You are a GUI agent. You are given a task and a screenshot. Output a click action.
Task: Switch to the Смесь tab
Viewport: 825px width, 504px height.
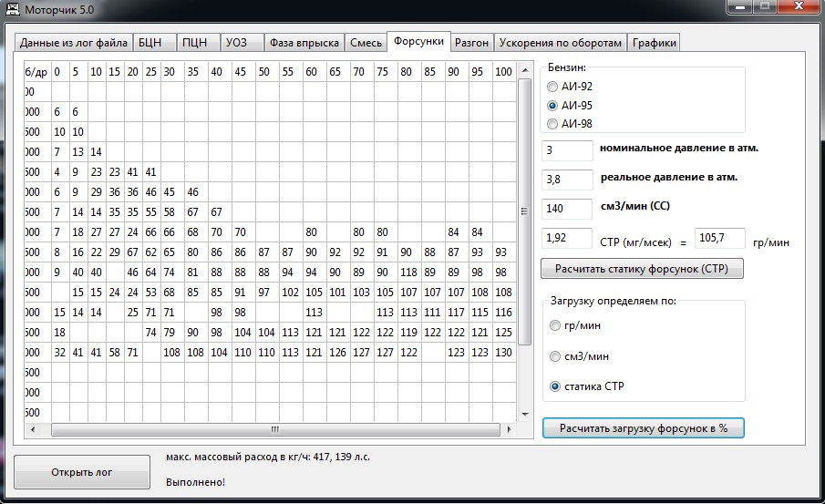coord(366,43)
